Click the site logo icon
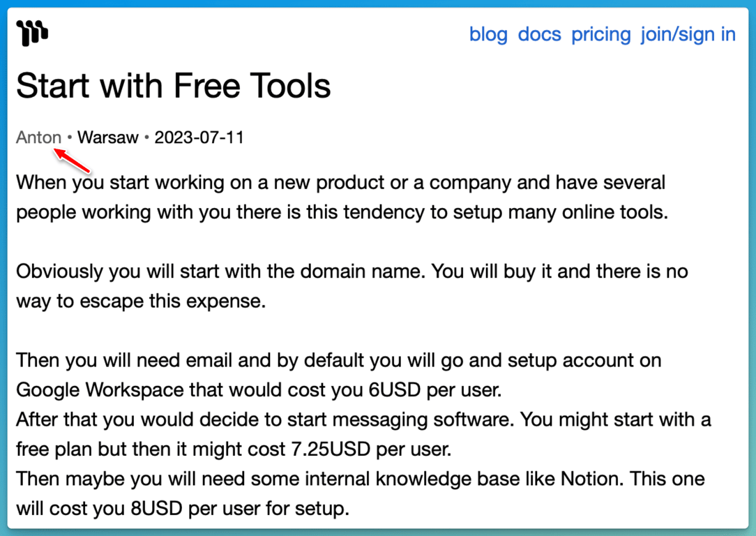The image size is (756, 536). coord(32,33)
